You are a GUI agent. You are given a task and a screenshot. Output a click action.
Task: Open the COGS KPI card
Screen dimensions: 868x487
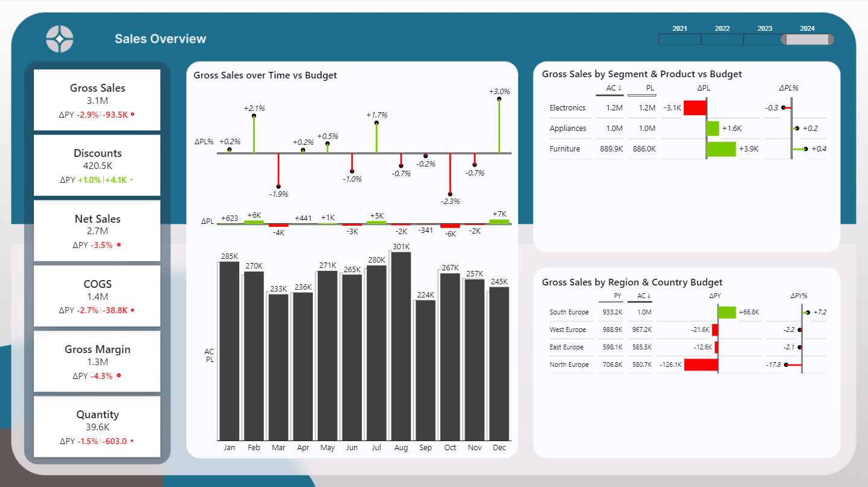point(97,296)
